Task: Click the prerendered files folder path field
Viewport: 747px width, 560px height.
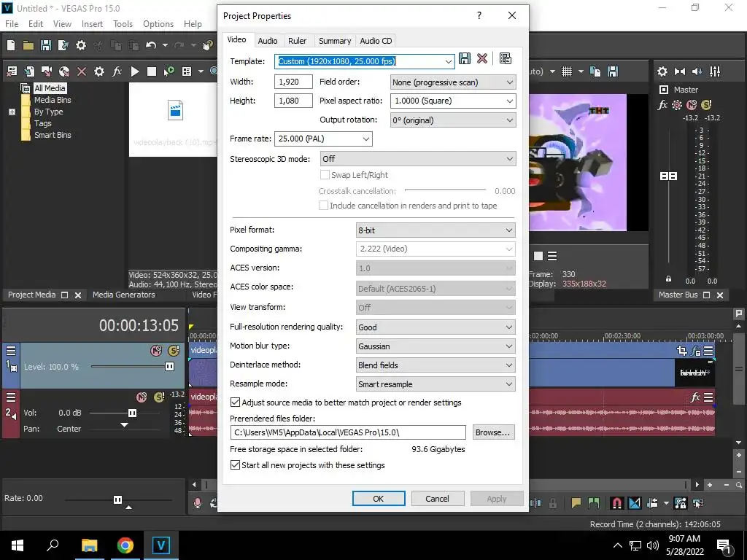Action: 348,432
